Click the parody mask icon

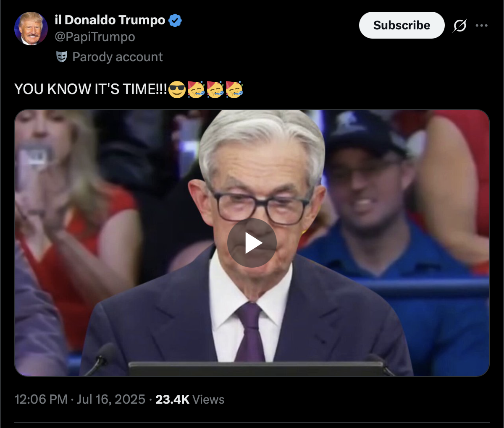coord(62,57)
